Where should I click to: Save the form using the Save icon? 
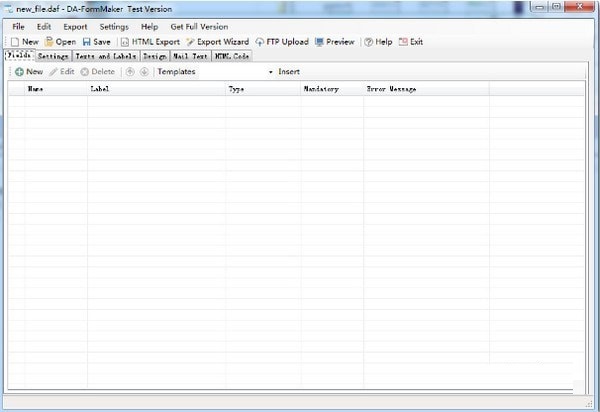[96, 42]
